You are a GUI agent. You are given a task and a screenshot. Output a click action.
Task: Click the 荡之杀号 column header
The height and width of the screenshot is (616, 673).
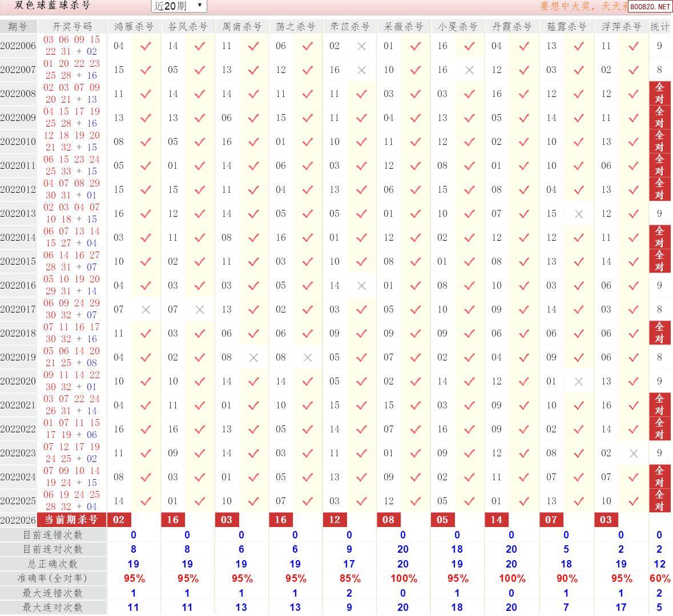point(296,27)
